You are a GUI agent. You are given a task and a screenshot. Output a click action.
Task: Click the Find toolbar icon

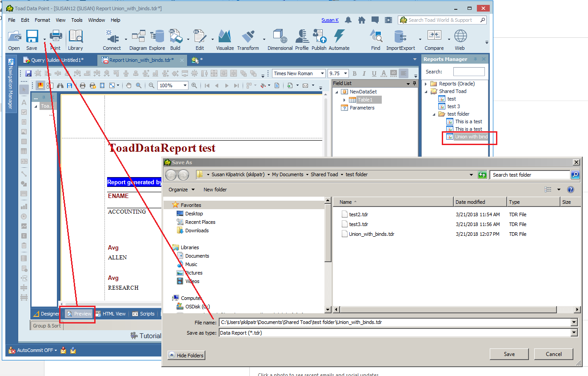(376, 40)
